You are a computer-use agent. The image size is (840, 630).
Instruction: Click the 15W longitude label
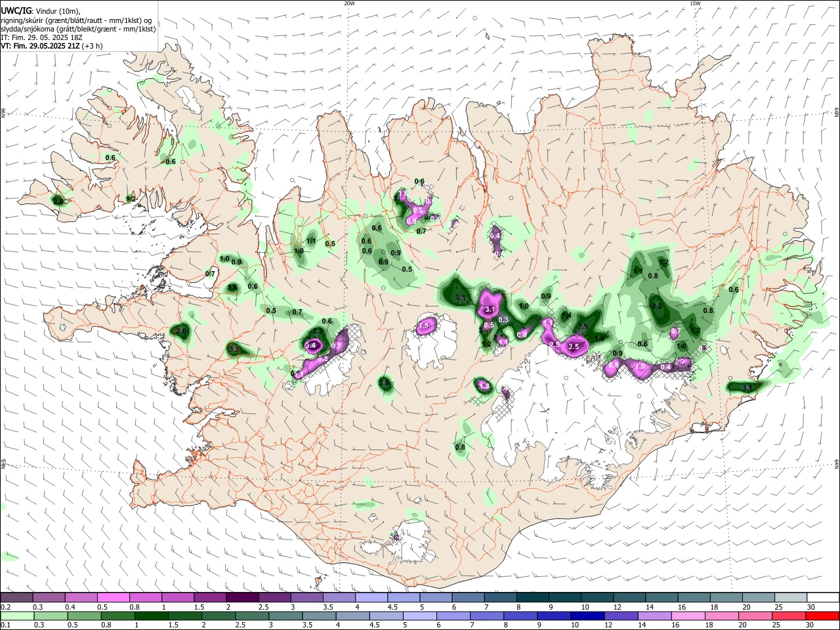(695, 3)
